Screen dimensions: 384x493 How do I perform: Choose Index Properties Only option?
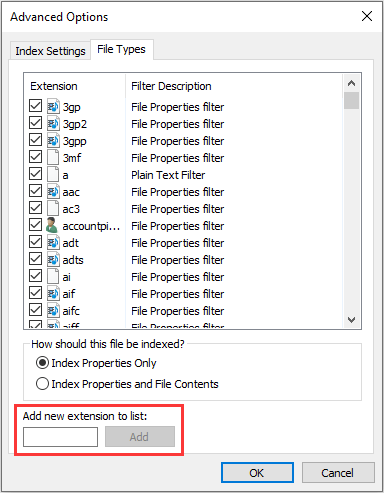pyautogui.click(x=96, y=363)
